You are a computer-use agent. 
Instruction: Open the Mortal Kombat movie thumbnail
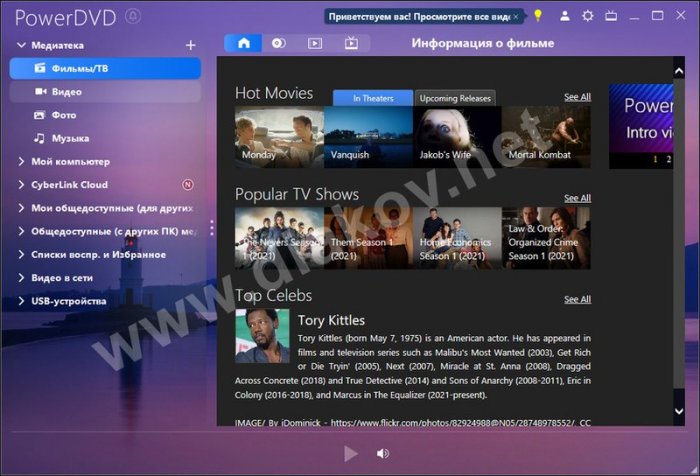click(x=546, y=136)
